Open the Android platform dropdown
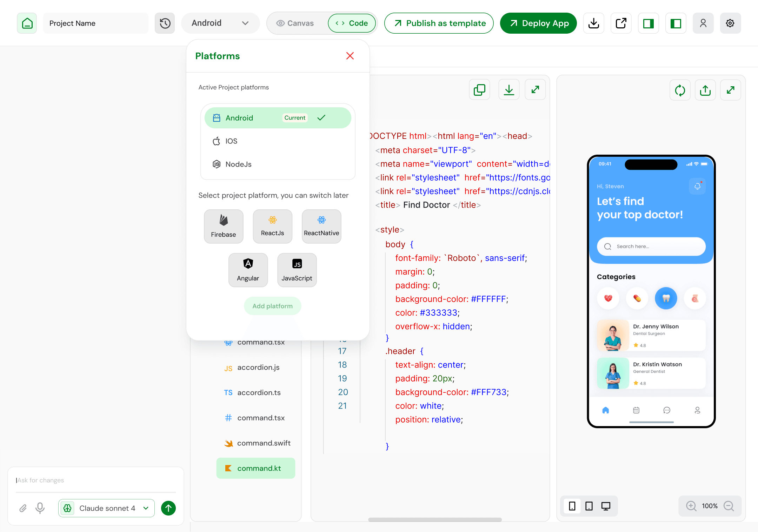 [x=220, y=23]
